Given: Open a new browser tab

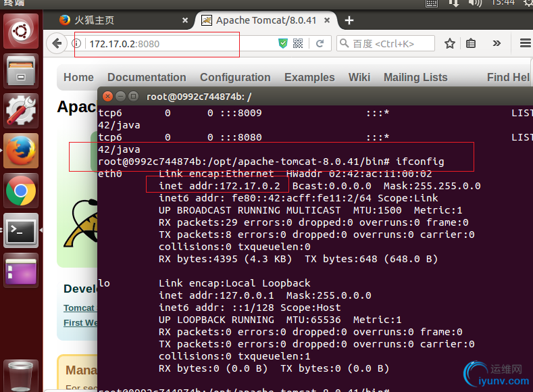Looking at the screenshot, I should [x=349, y=20].
